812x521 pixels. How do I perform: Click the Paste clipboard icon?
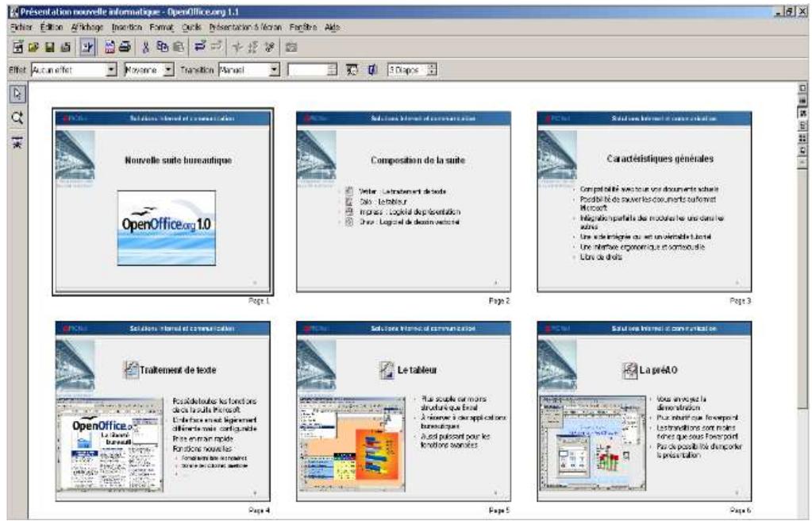178,47
